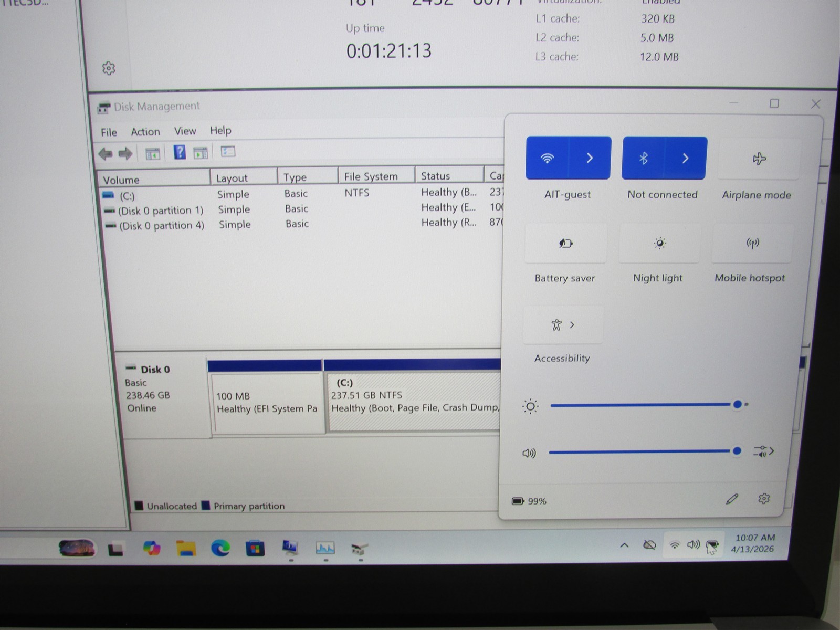Click the OneDrive tray icon
This screenshot has height=630, width=840.
click(649, 545)
